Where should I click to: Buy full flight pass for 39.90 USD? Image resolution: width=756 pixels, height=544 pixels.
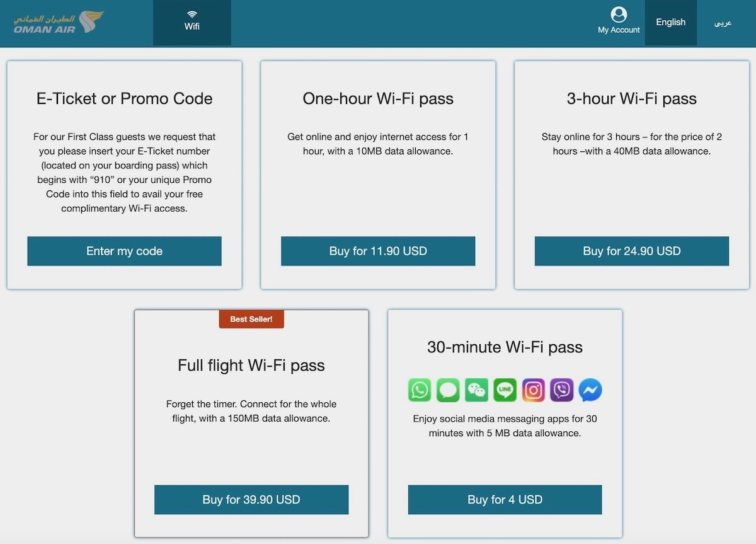pyautogui.click(x=251, y=500)
